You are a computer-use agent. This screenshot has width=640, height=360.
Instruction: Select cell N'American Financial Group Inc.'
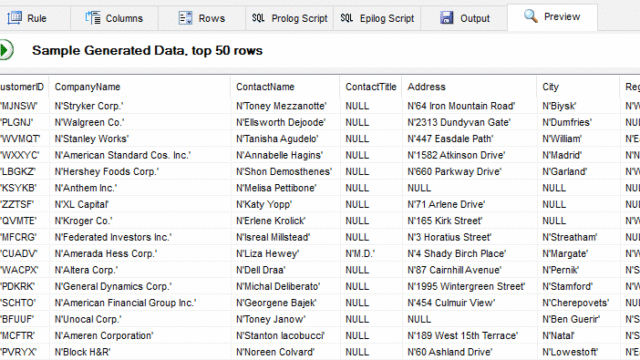tap(139, 303)
